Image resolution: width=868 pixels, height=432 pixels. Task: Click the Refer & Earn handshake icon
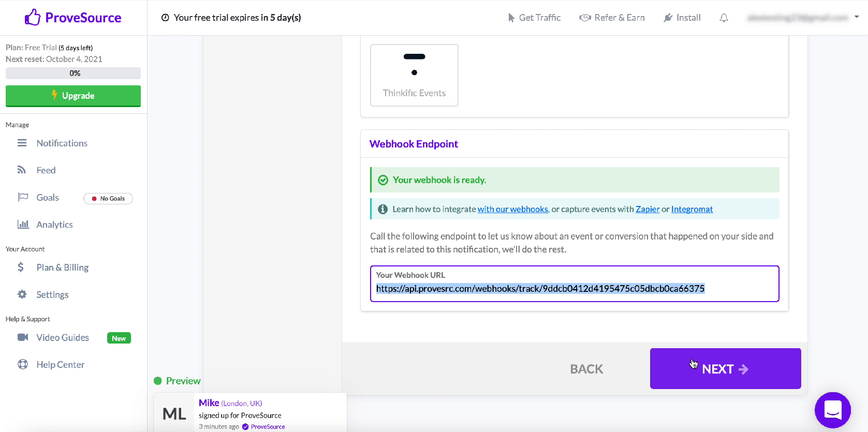point(585,18)
